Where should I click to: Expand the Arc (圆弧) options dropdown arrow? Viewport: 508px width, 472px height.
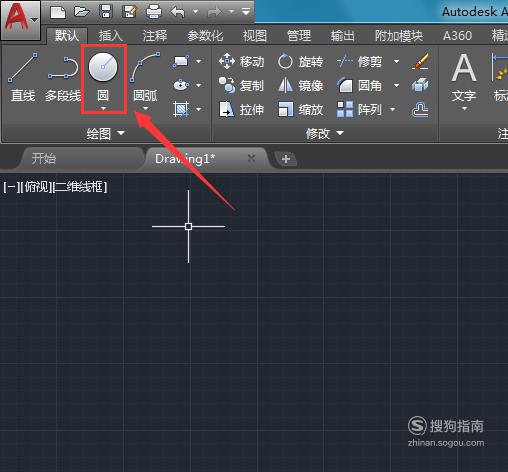tap(145, 108)
